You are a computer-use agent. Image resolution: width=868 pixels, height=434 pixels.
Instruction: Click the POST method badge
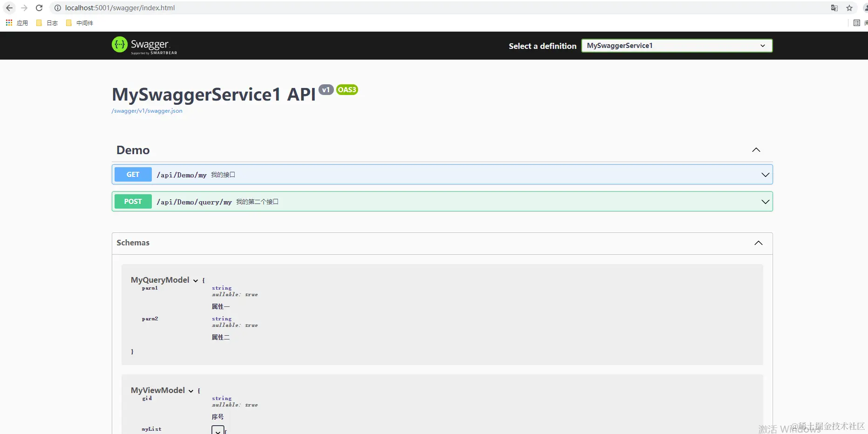[x=133, y=201]
